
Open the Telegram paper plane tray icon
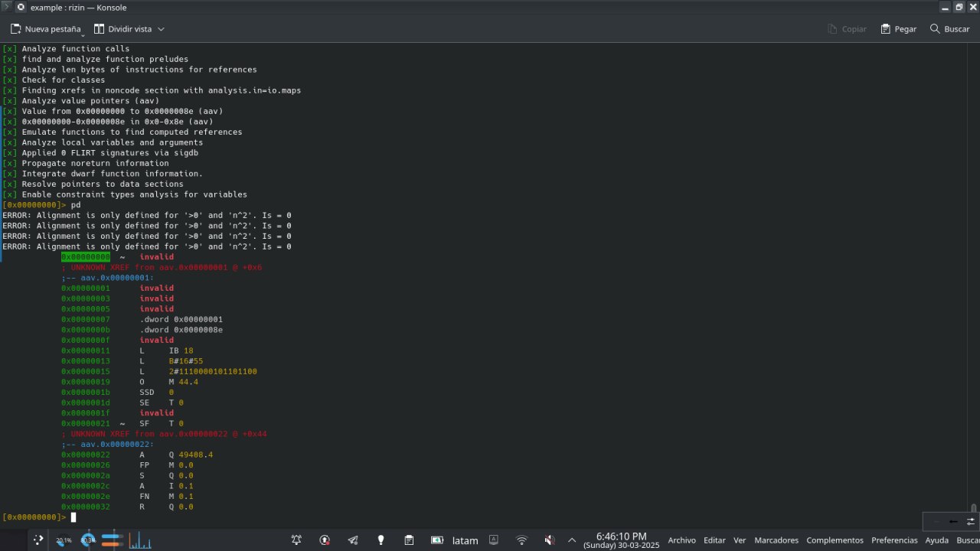click(353, 540)
